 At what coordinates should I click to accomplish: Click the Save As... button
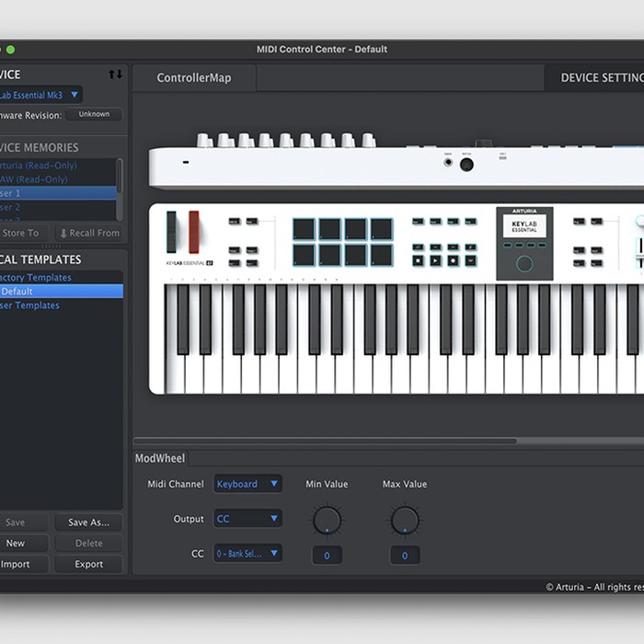click(88, 523)
